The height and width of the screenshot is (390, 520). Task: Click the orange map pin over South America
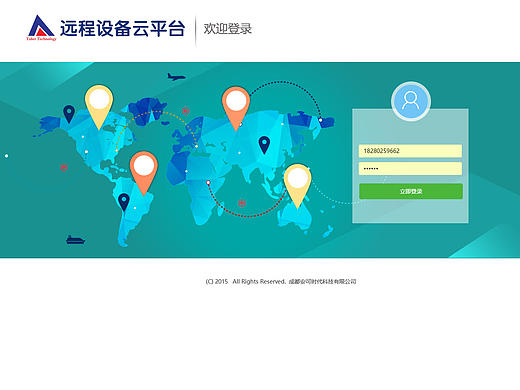coord(144,173)
